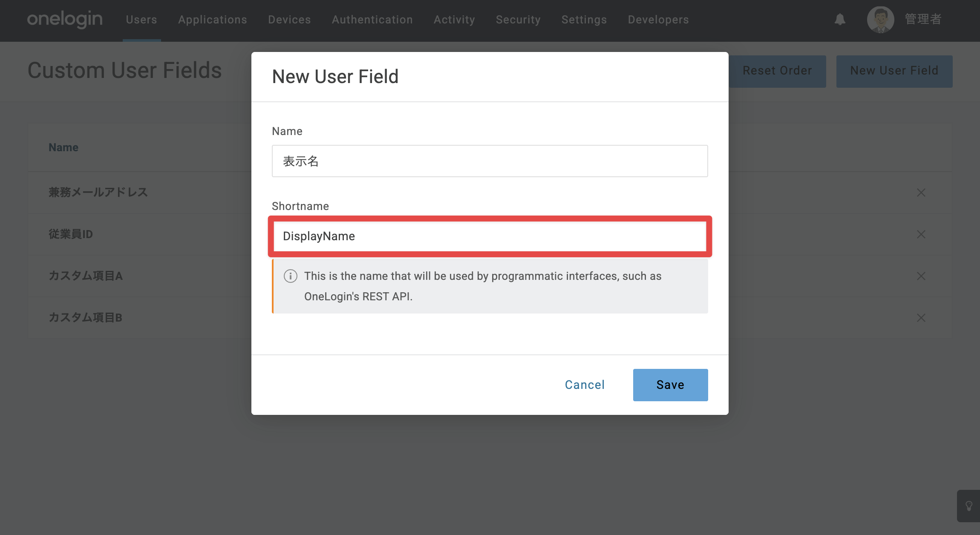The width and height of the screenshot is (980, 535).
Task: Remove the カスタム項目A field
Action: pyautogui.click(x=921, y=276)
